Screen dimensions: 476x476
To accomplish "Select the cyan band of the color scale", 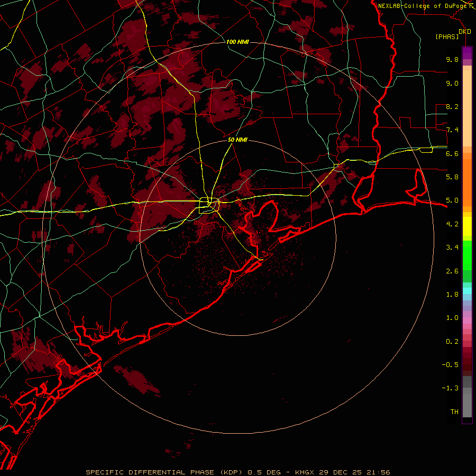I will 467,291.
